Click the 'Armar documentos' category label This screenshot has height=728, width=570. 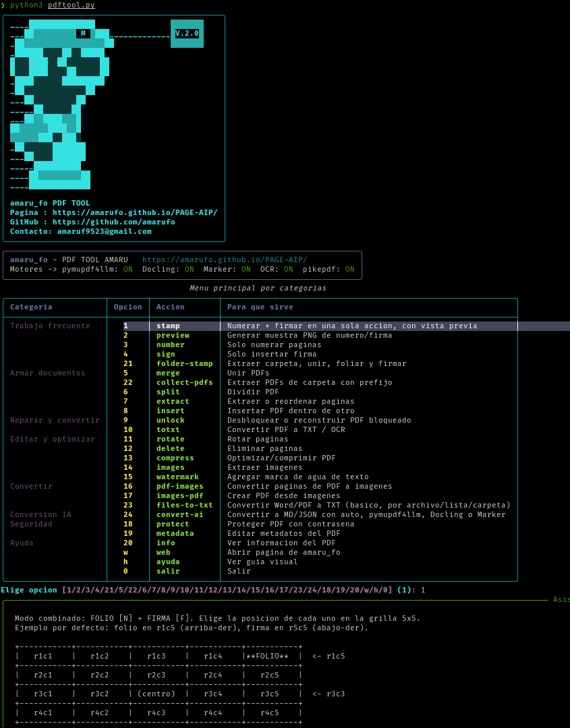[48, 373]
